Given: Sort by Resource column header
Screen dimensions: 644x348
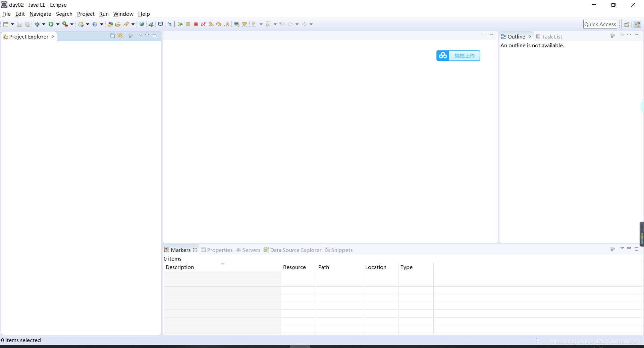Looking at the screenshot, I should coord(299,267).
